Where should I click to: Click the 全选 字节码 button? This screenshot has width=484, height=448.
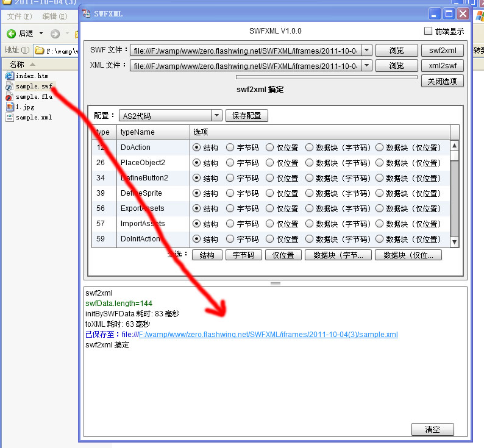244,255
